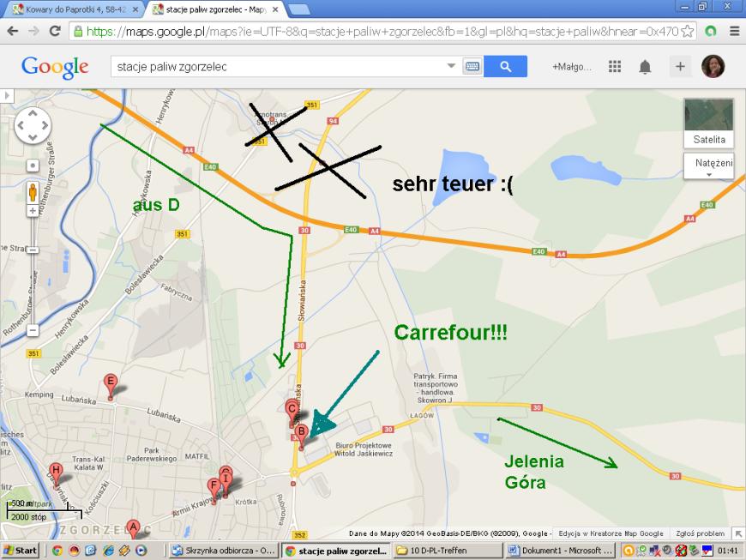Open Chrome main menu

734,31
